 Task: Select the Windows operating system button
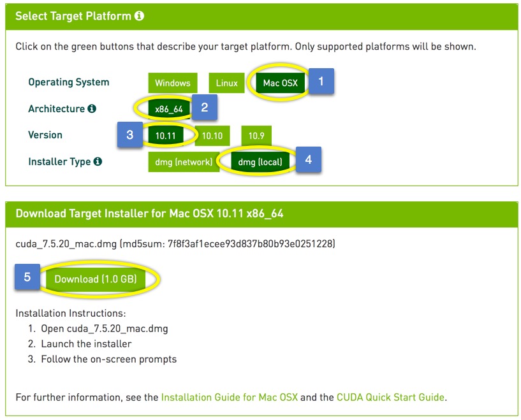[x=173, y=83]
